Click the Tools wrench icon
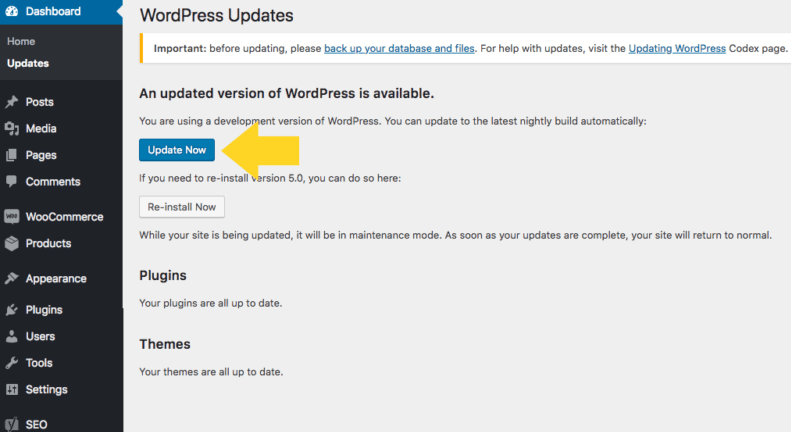Screen dimensions: 791x432 [12, 363]
